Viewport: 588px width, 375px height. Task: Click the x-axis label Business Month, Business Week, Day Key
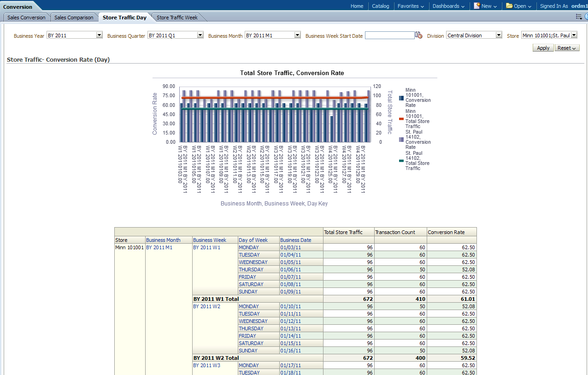(x=274, y=203)
